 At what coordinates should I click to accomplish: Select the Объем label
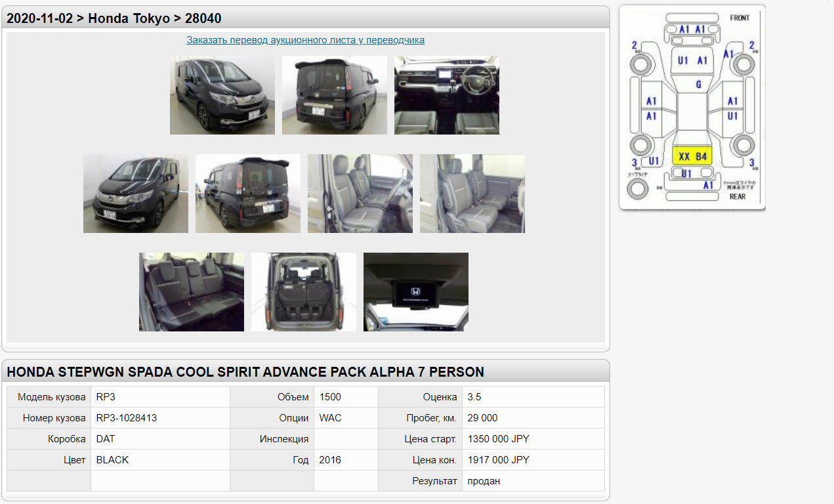click(x=293, y=397)
